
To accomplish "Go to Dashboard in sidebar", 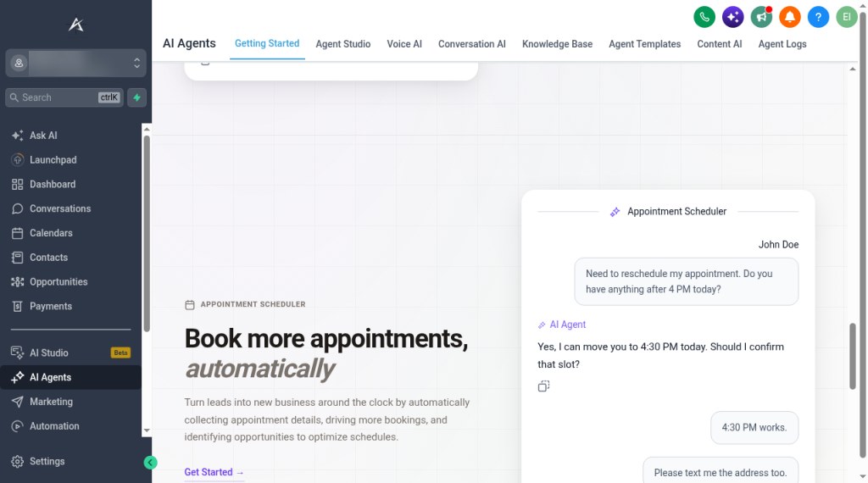I will pyautogui.click(x=71, y=184).
